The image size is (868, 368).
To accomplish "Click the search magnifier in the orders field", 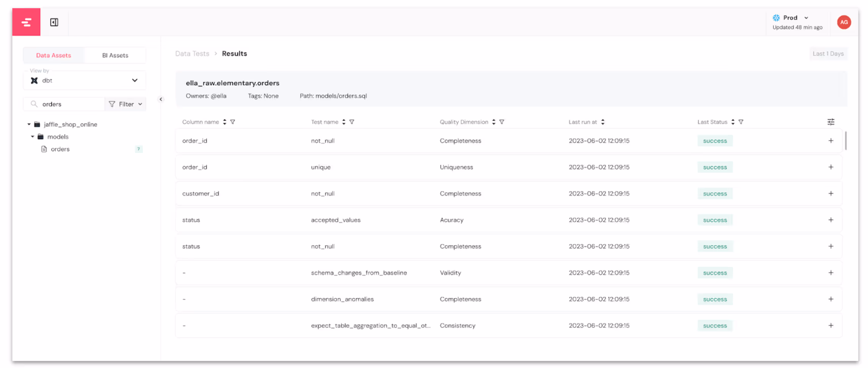I will click(x=34, y=104).
